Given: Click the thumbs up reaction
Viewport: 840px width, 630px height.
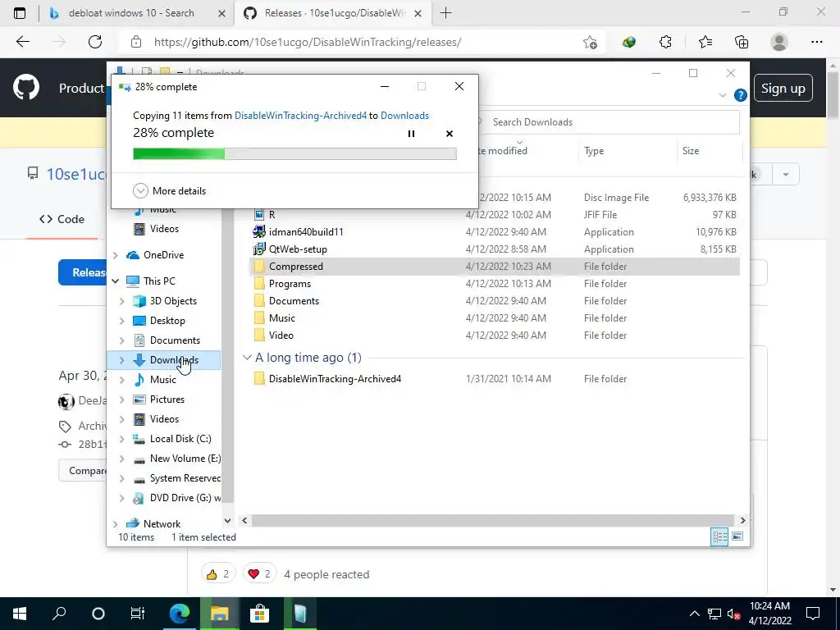Looking at the screenshot, I should pyautogui.click(x=218, y=574).
